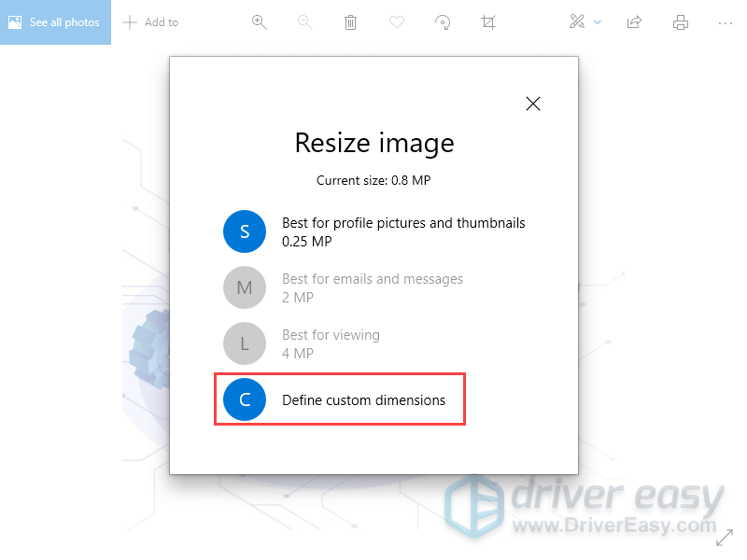Close the Resize image dialog
747x560 pixels.
[533, 104]
